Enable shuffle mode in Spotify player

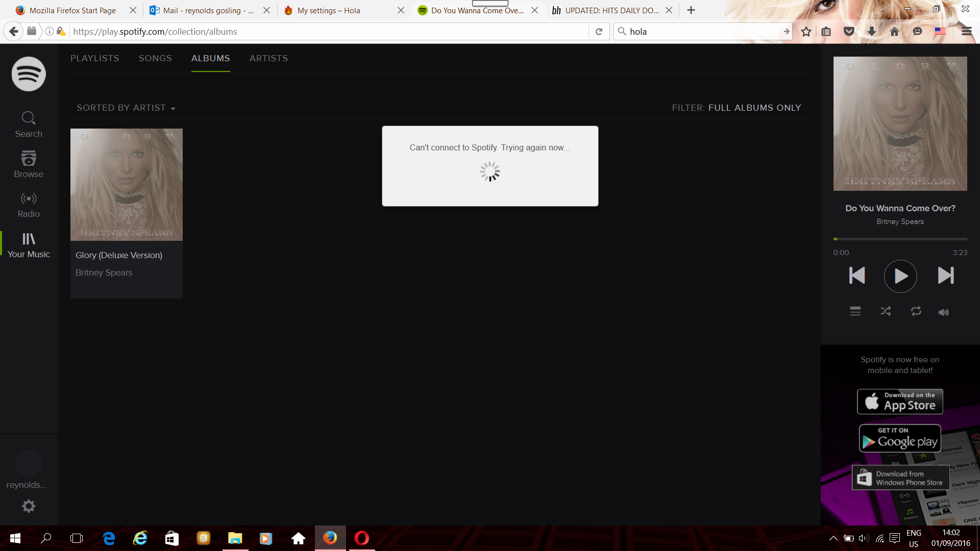coord(885,311)
